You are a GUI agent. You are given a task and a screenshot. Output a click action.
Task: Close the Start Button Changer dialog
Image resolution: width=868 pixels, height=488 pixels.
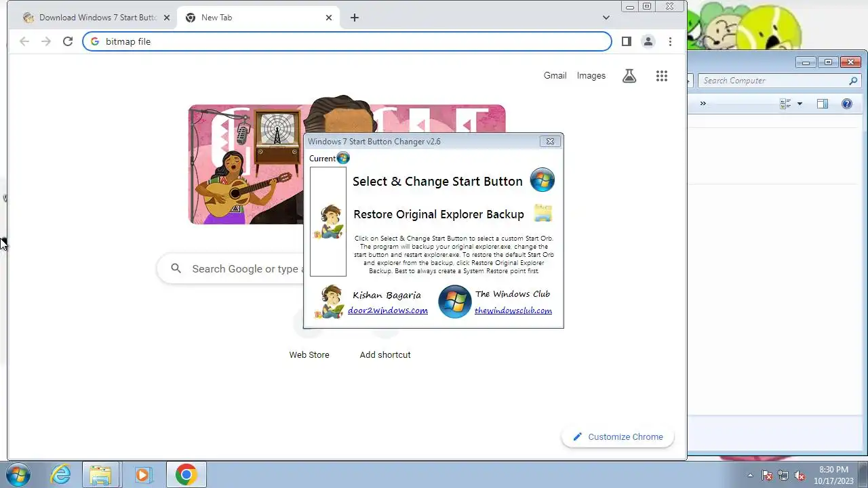[550, 141]
